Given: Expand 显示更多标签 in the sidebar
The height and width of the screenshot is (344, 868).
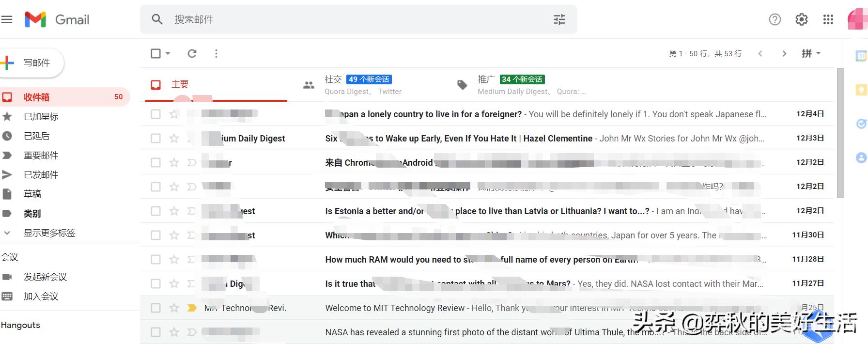Looking at the screenshot, I should coord(49,233).
